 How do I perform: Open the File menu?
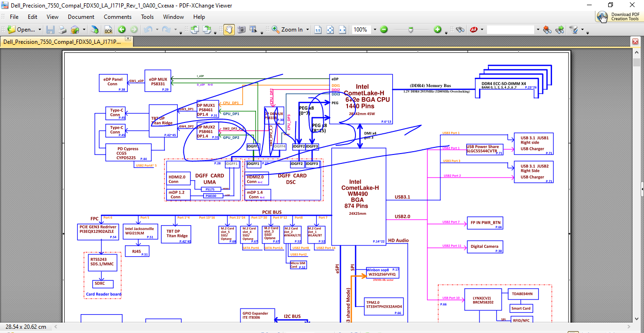pos(14,16)
